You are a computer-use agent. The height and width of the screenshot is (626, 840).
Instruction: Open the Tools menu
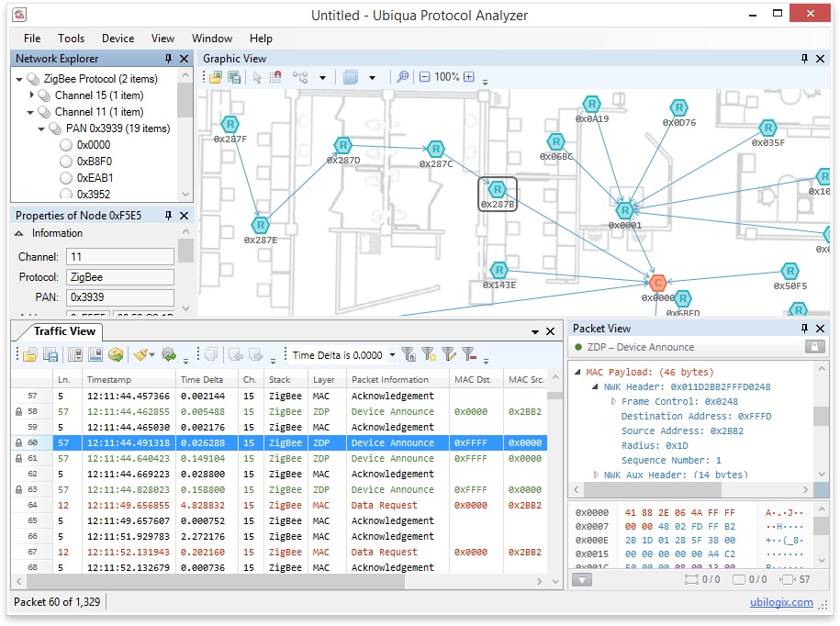click(x=72, y=39)
